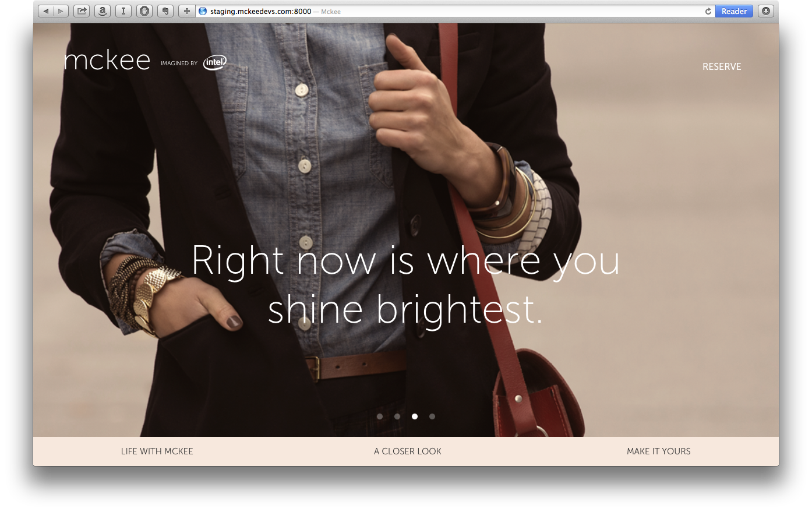Click the RESERVE link
812x512 pixels.
(722, 66)
